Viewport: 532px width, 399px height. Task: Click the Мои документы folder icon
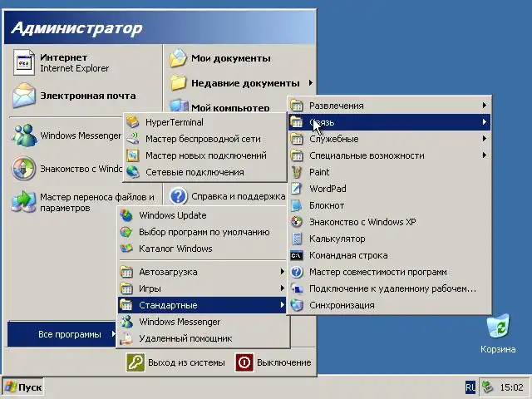179,58
